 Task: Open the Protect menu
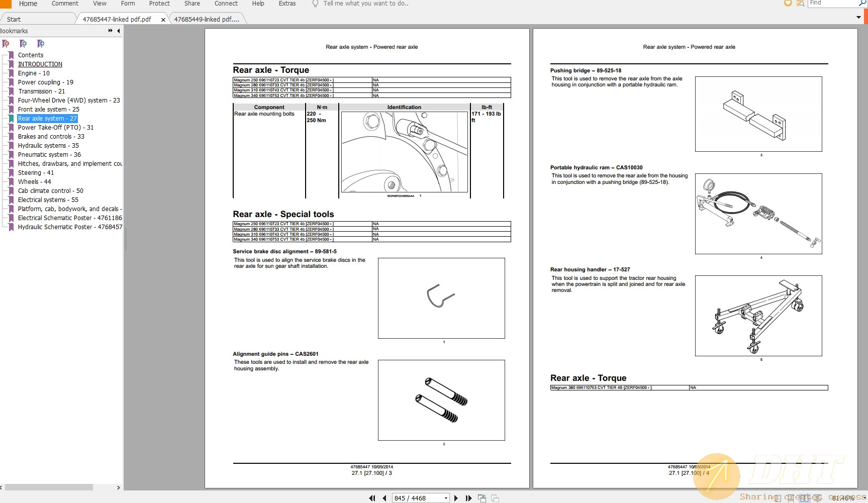[159, 4]
